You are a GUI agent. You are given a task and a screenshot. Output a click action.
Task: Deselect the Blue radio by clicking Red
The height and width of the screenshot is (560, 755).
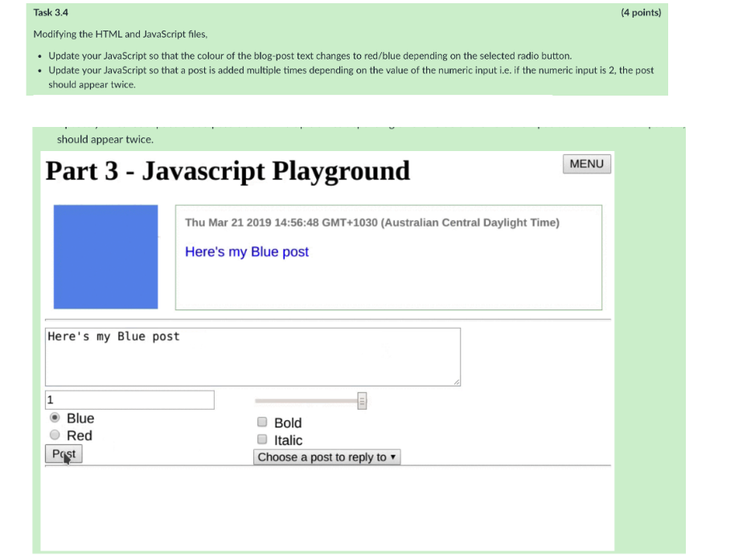pos(54,435)
